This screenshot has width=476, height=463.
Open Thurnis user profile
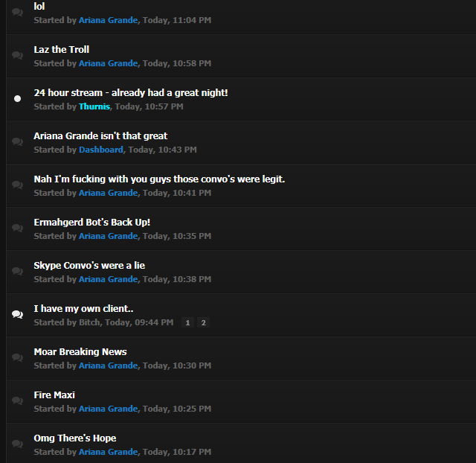pyautogui.click(x=94, y=106)
